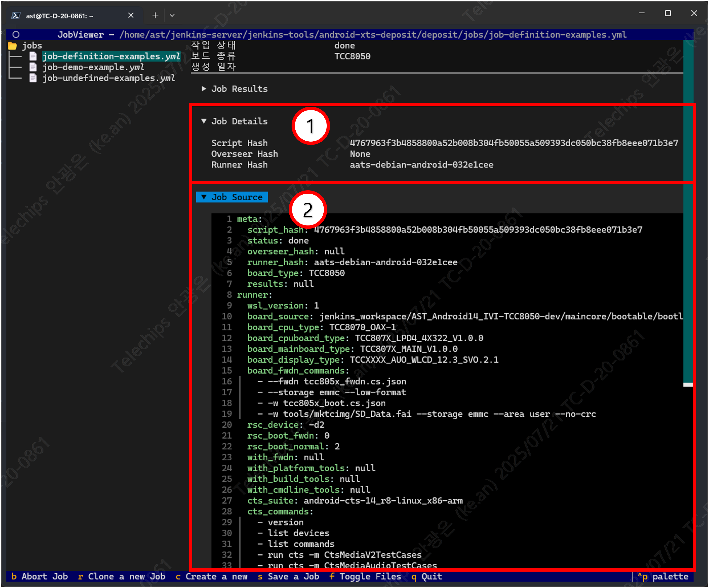Click Clone a new Job footer action
Image resolution: width=709 pixels, height=588 pixels.
pos(122,577)
